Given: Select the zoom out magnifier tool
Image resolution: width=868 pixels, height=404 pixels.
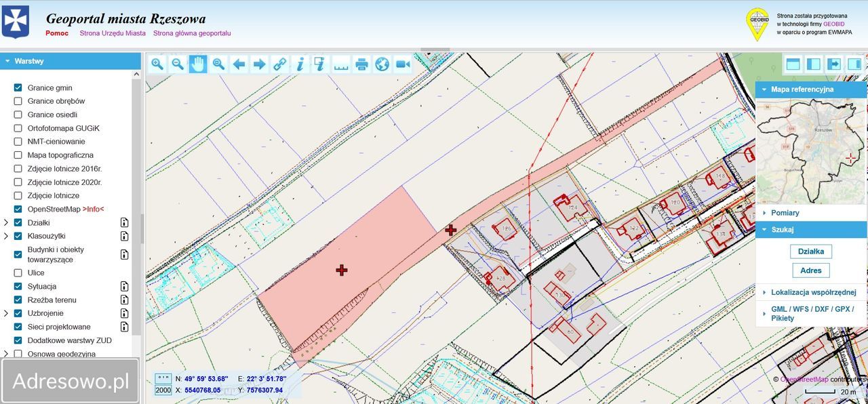Looking at the screenshot, I should tap(178, 64).
